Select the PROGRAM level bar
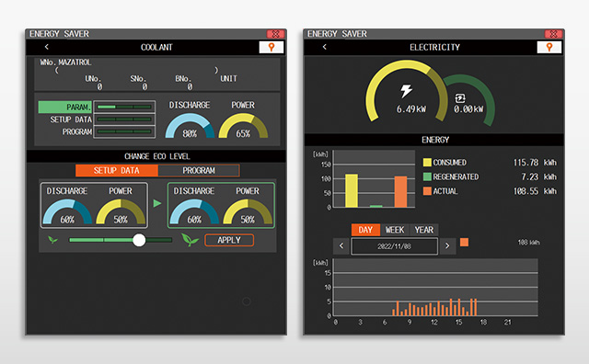This screenshot has width=589, height=364. pos(124,131)
